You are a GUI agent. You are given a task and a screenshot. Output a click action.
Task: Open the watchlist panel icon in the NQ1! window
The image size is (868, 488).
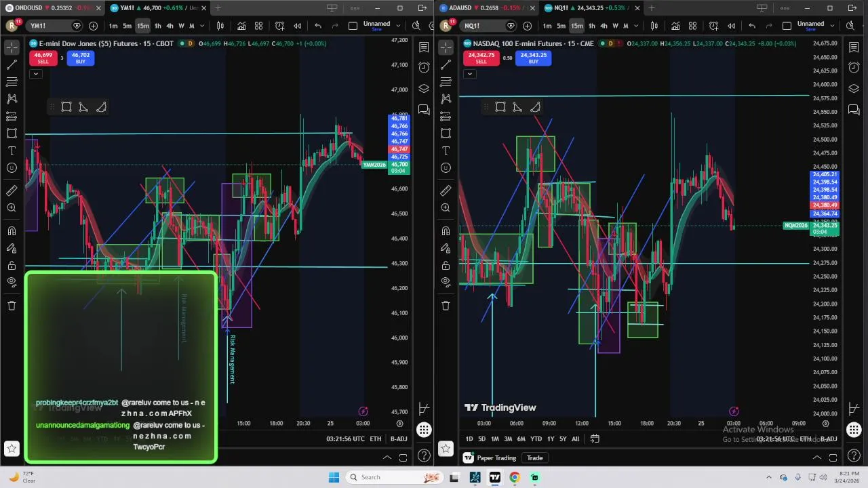coord(854,47)
